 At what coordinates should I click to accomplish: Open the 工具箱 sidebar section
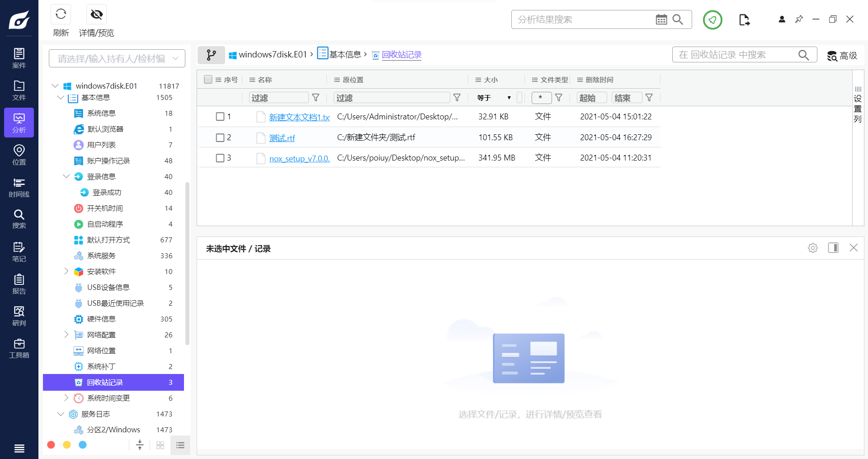[x=19, y=348]
